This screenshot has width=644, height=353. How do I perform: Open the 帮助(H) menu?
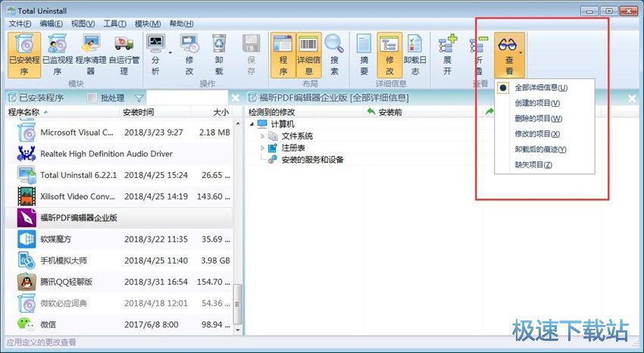(182, 23)
